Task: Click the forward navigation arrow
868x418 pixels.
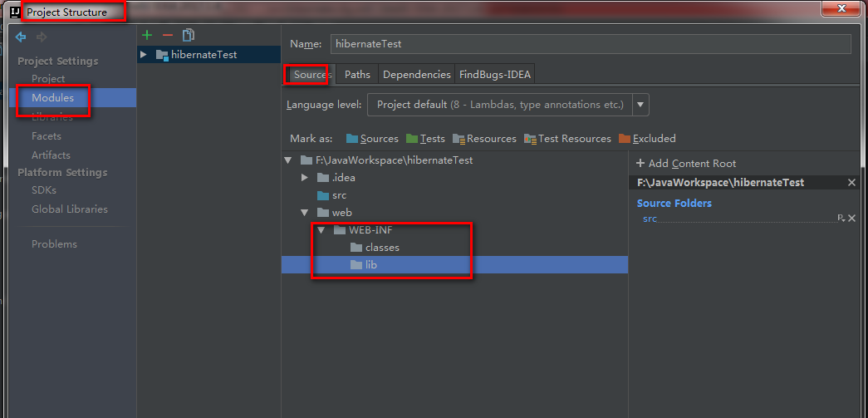Action: point(41,37)
